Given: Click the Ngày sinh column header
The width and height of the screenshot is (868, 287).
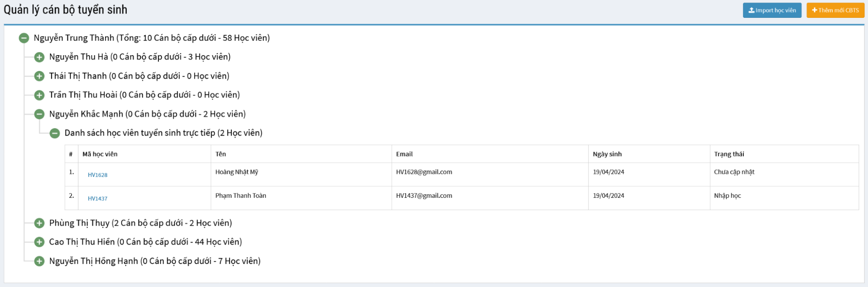Looking at the screenshot, I should tap(607, 154).
